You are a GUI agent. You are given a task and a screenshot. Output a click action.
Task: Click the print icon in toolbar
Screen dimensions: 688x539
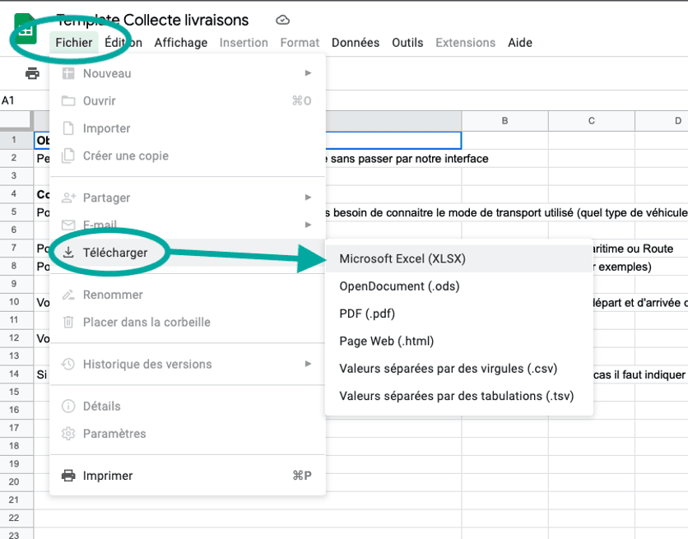(x=32, y=74)
